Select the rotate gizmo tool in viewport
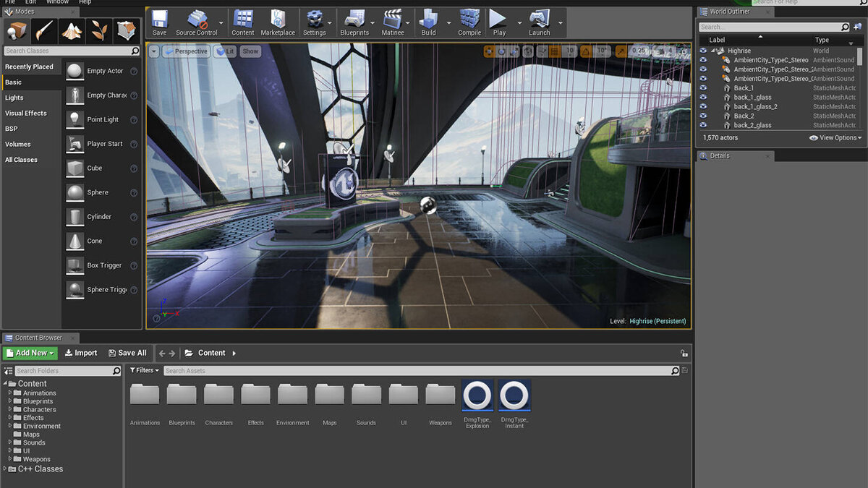 click(502, 51)
